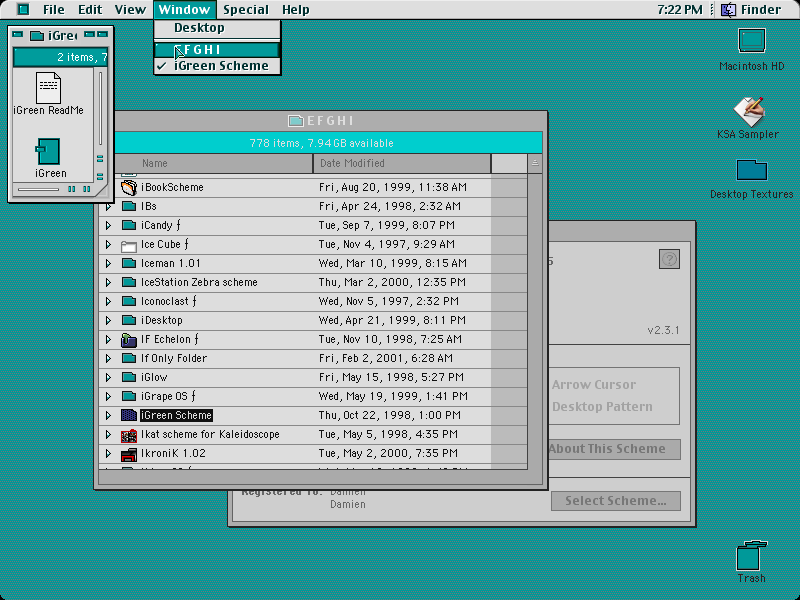Click the Ice Cube ƒ folder icon
This screenshot has width=800, height=600.
[x=129, y=244]
